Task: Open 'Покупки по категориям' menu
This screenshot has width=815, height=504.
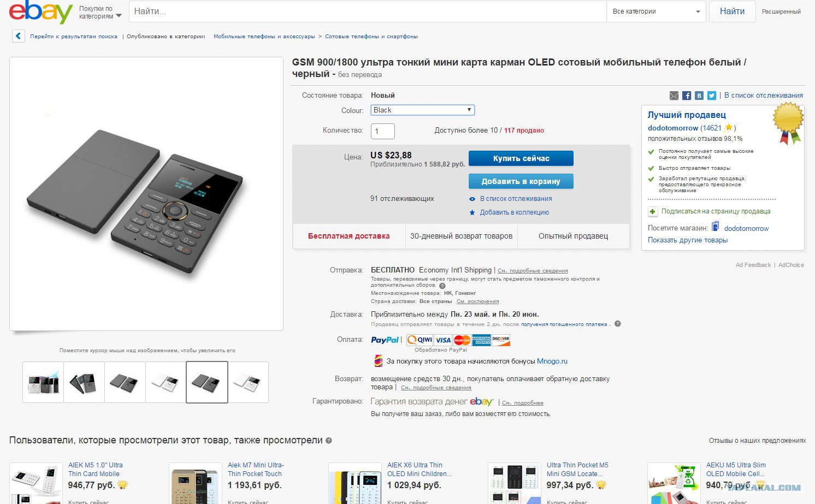Action: pos(100,13)
